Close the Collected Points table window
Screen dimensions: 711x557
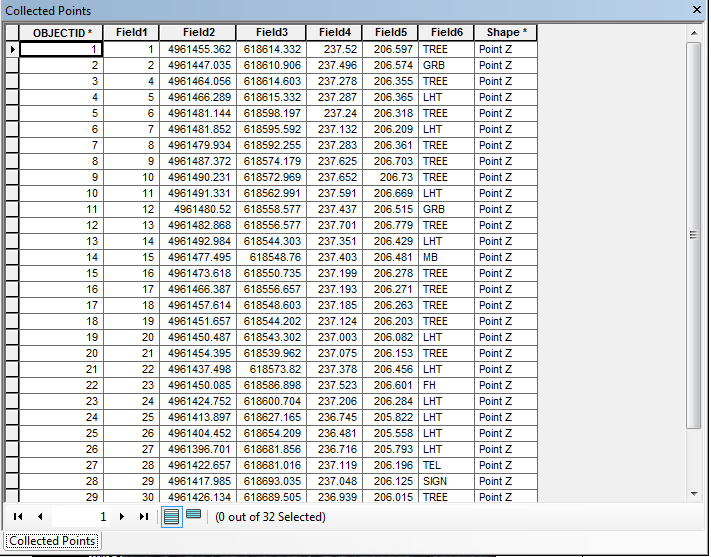pyautogui.click(x=697, y=10)
